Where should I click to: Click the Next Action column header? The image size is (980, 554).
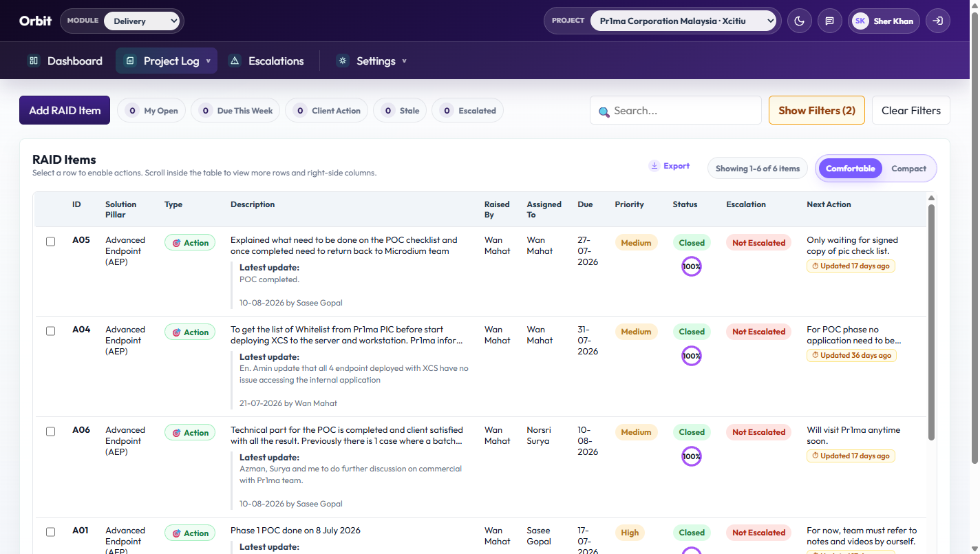click(x=829, y=204)
